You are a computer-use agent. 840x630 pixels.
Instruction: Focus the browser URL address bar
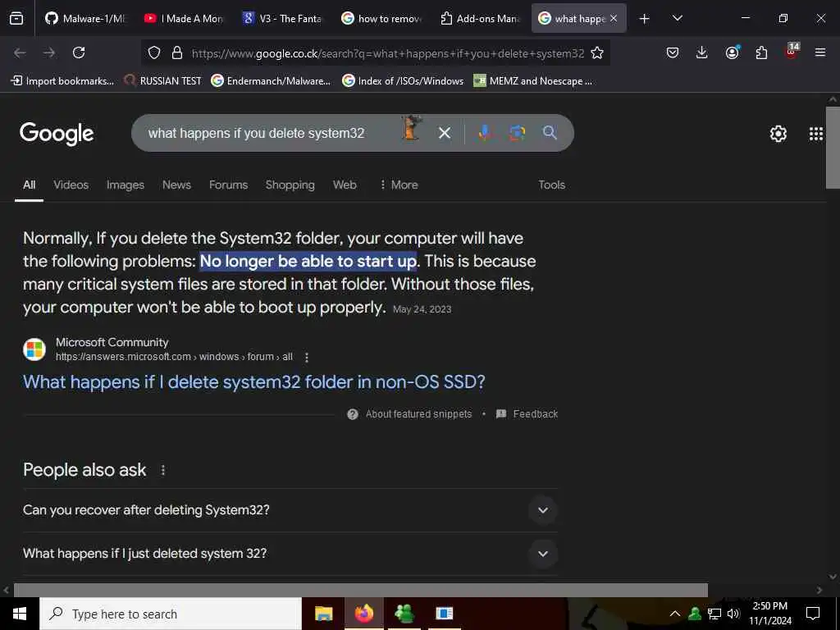click(x=387, y=53)
